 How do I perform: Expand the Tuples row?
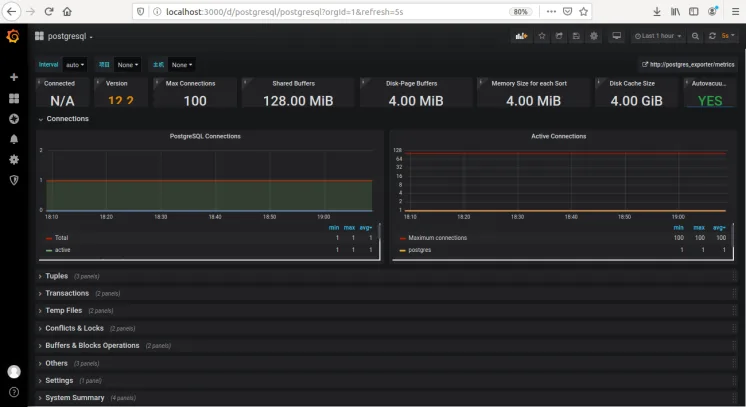[387, 276]
